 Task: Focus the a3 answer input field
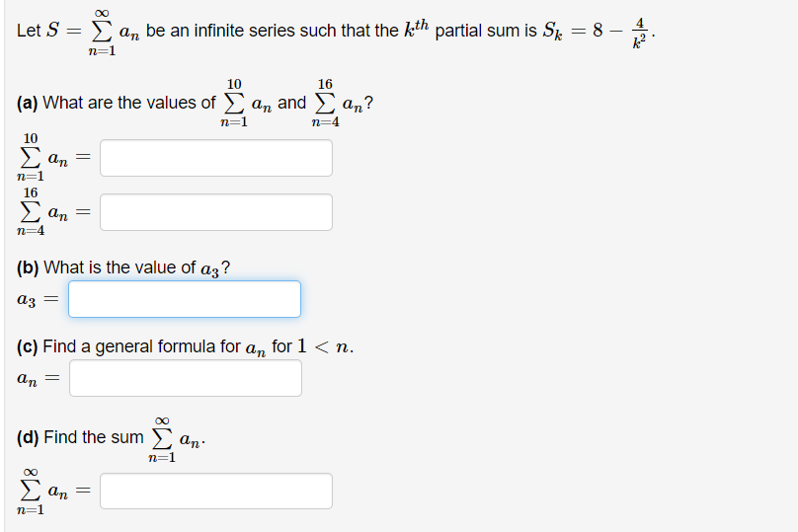(185, 299)
